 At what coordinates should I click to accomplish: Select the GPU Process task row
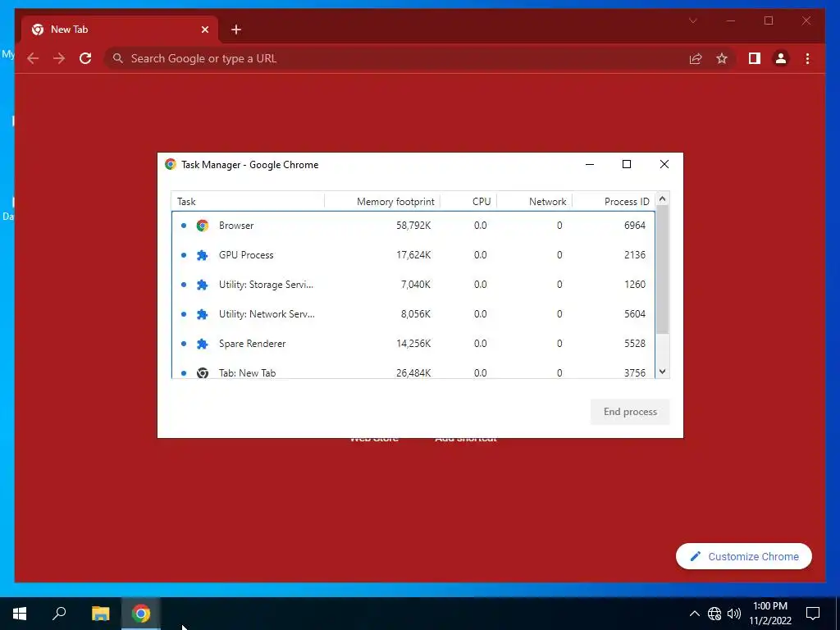(x=413, y=255)
